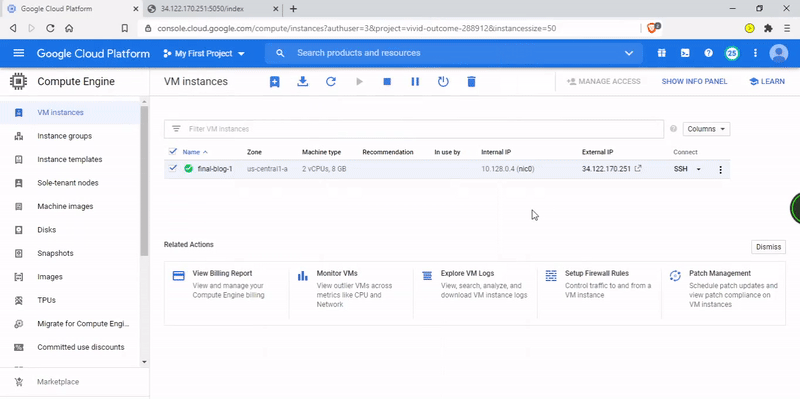Click the search magnifier icon
800x399 pixels.
[x=280, y=53]
